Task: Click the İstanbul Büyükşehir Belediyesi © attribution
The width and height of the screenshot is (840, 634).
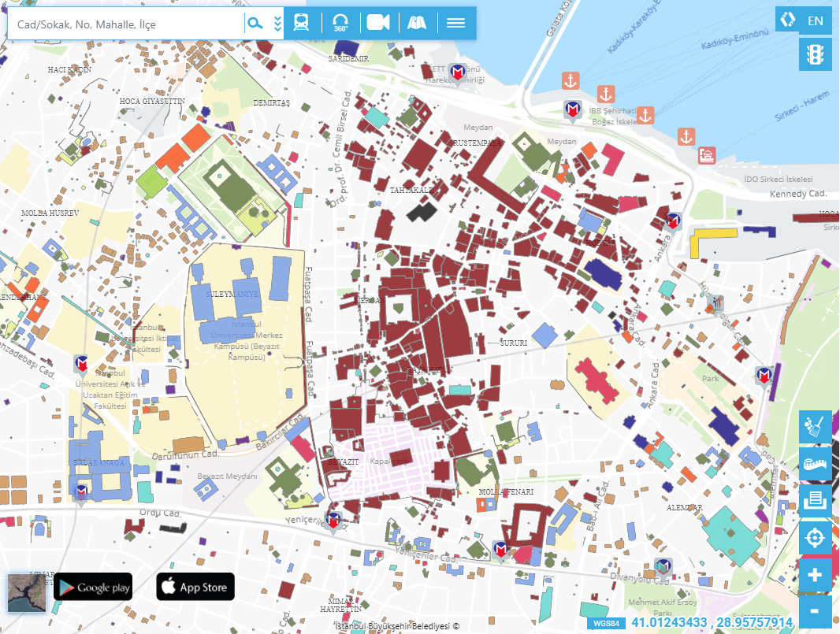Action: [397, 626]
